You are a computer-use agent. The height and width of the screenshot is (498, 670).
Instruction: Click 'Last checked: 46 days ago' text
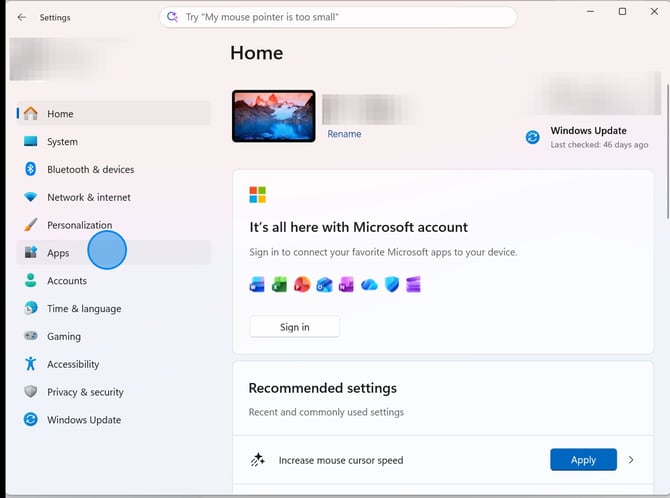point(599,145)
